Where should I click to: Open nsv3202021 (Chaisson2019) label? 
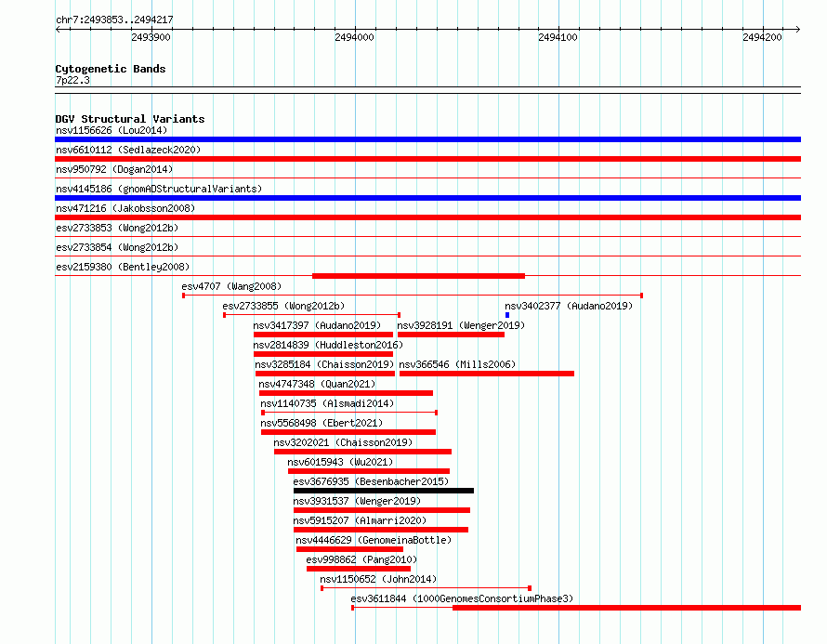coord(343,442)
